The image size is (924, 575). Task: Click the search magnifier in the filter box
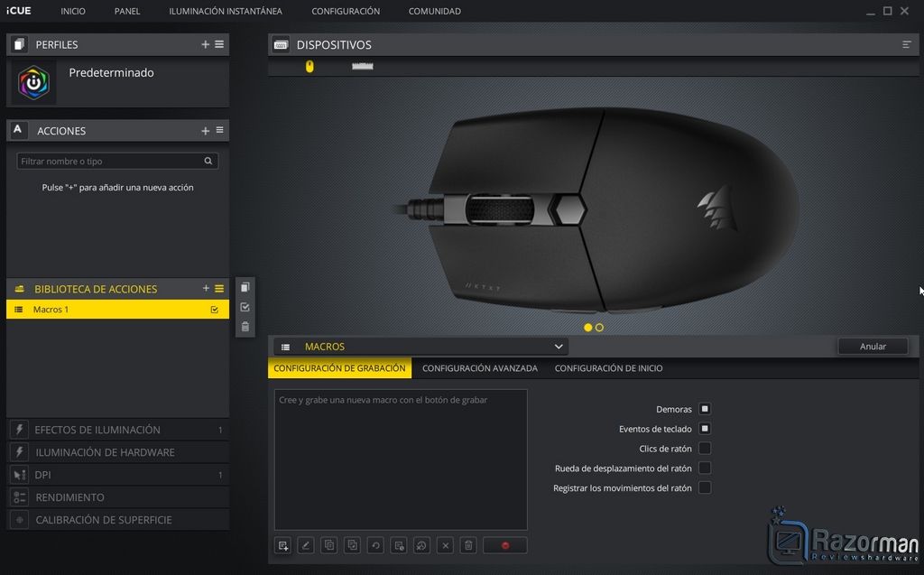tap(208, 161)
